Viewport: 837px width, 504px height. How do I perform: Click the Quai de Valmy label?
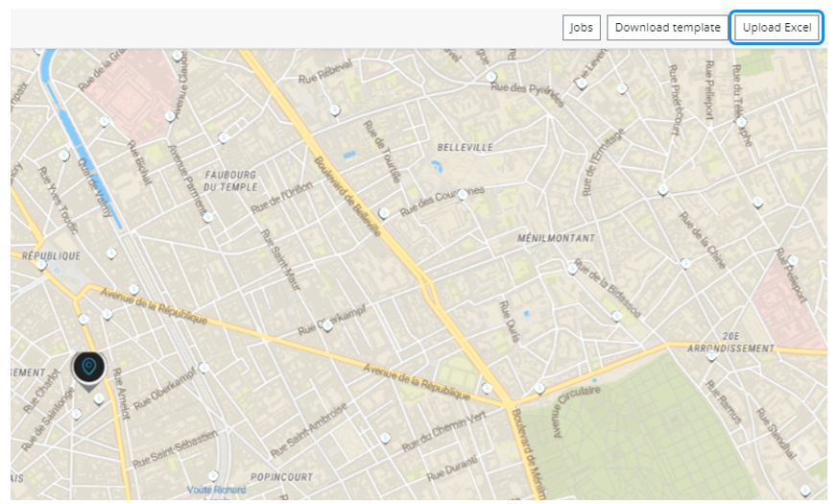tap(96, 187)
